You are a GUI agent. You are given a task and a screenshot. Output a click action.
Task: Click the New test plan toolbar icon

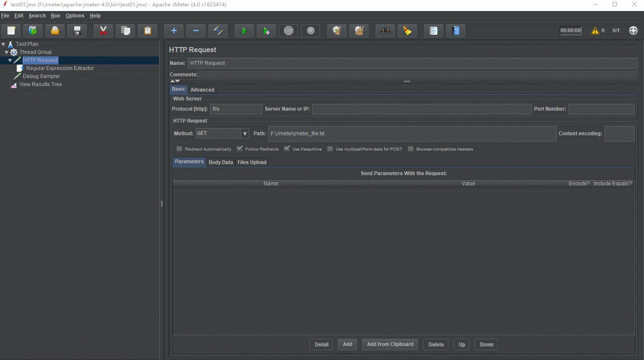[11, 31]
